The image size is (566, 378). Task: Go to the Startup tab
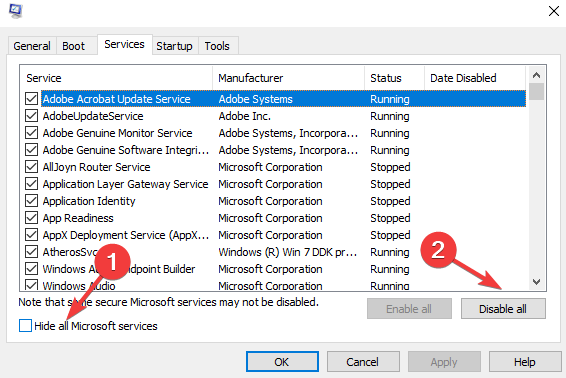(174, 46)
